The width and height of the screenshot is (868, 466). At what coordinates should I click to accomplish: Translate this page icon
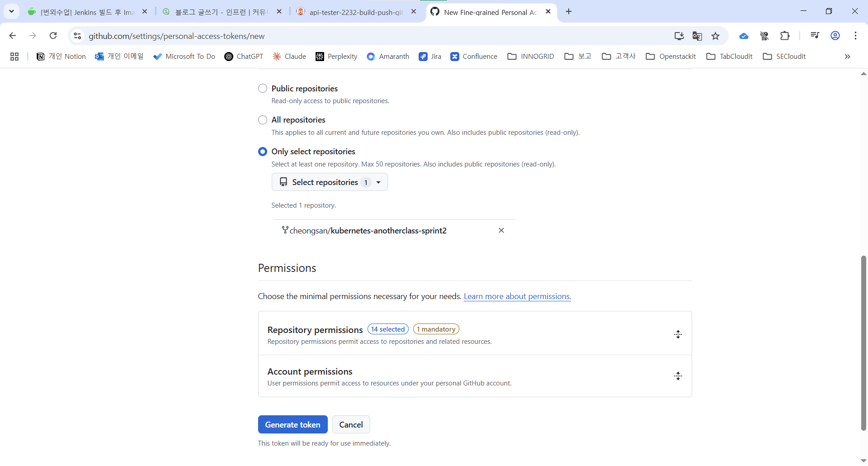point(697,36)
